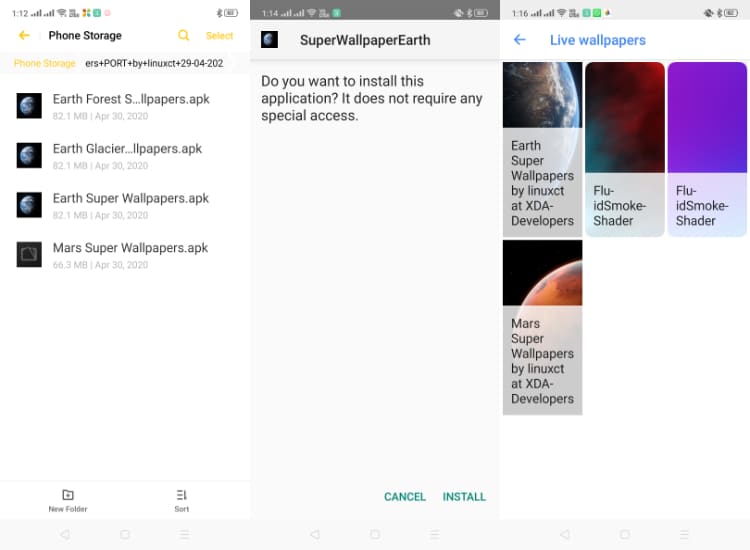Open the Earth Forest S...llpapers.apk icon
750x550 pixels.
[29, 106]
